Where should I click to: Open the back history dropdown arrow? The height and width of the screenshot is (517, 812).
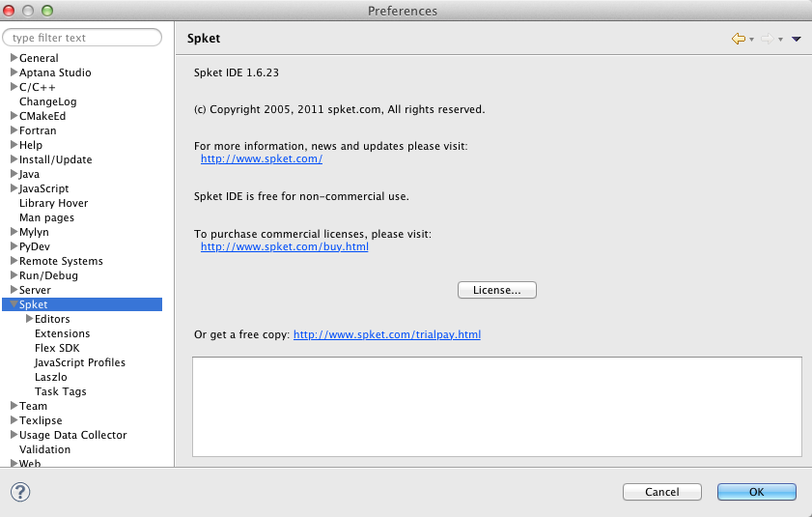coord(751,40)
